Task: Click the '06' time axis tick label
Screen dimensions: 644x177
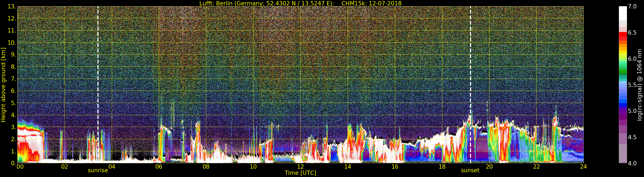Action: 159,167
